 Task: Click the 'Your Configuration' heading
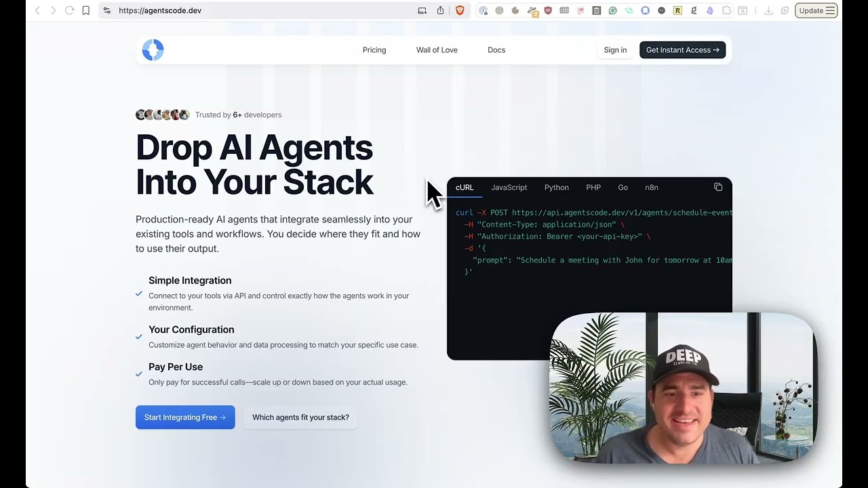coord(191,329)
